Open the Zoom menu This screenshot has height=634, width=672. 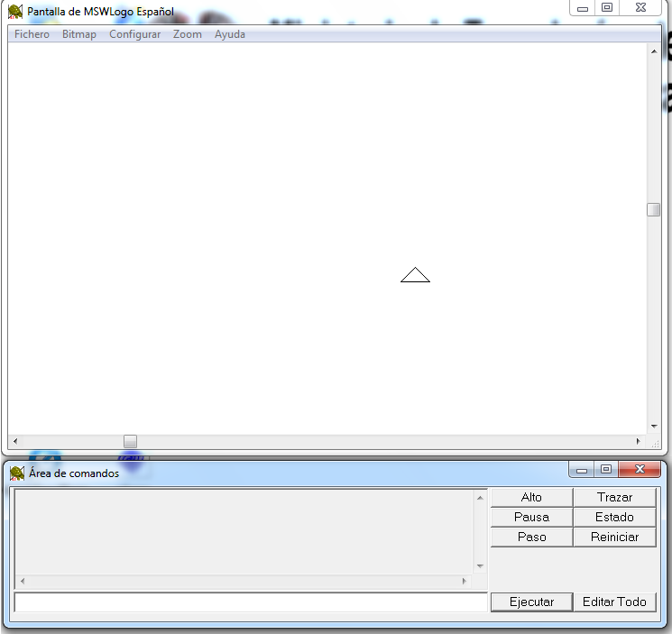pyautogui.click(x=188, y=34)
